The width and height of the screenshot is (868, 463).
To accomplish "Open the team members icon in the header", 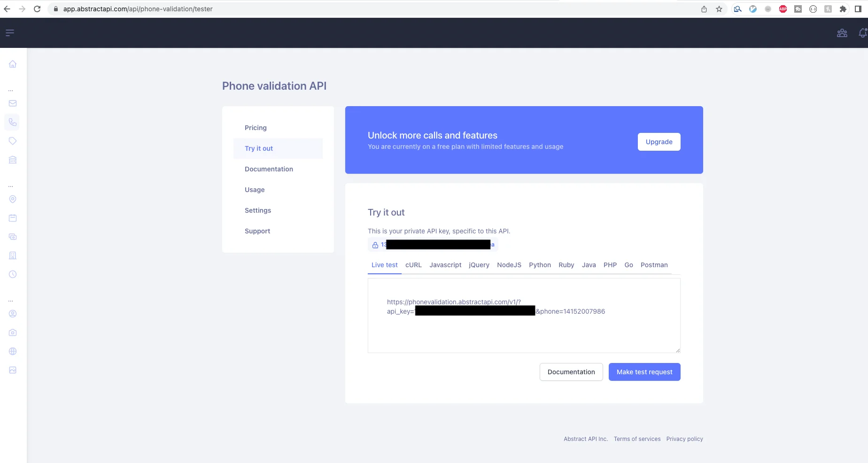I will tap(842, 33).
